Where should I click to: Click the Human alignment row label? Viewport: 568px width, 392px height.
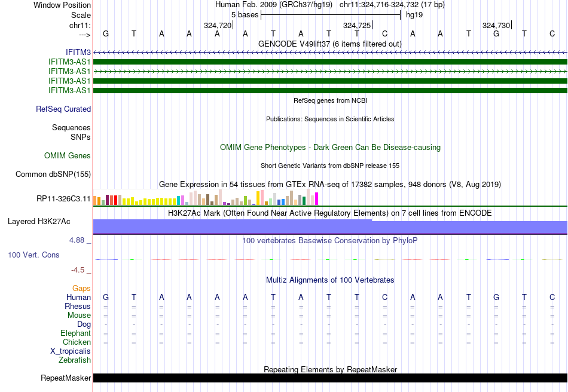(x=78, y=297)
